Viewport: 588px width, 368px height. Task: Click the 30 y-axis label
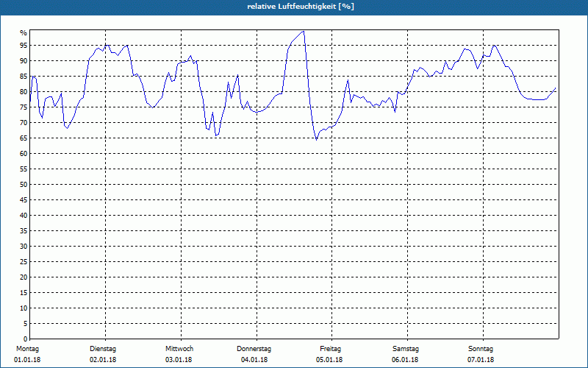coord(24,247)
